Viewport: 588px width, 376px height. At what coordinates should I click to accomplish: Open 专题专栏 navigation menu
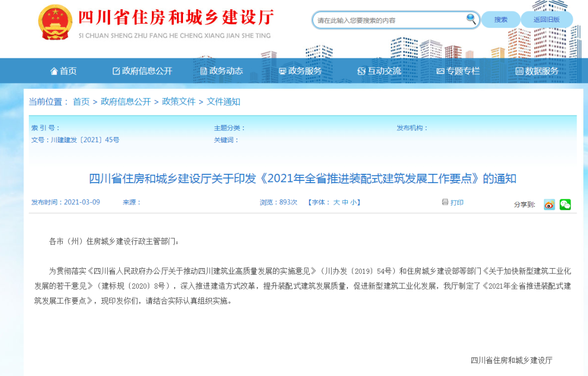(458, 71)
